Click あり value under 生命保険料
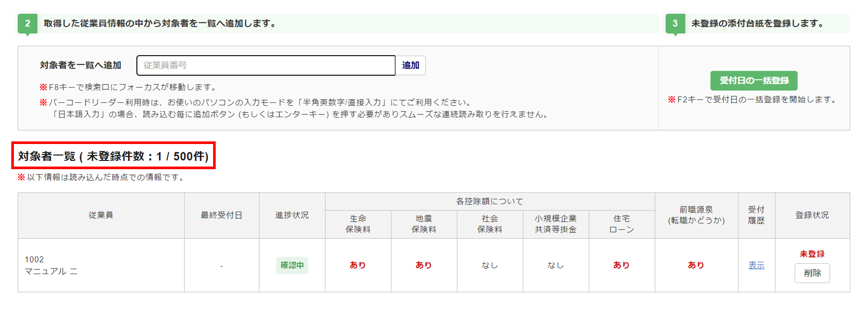 click(358, 265)
